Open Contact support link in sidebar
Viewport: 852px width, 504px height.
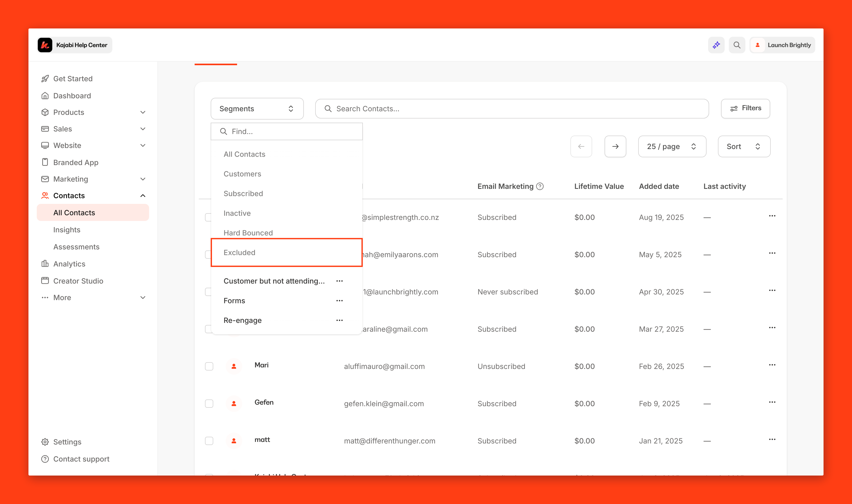[81, 459]
